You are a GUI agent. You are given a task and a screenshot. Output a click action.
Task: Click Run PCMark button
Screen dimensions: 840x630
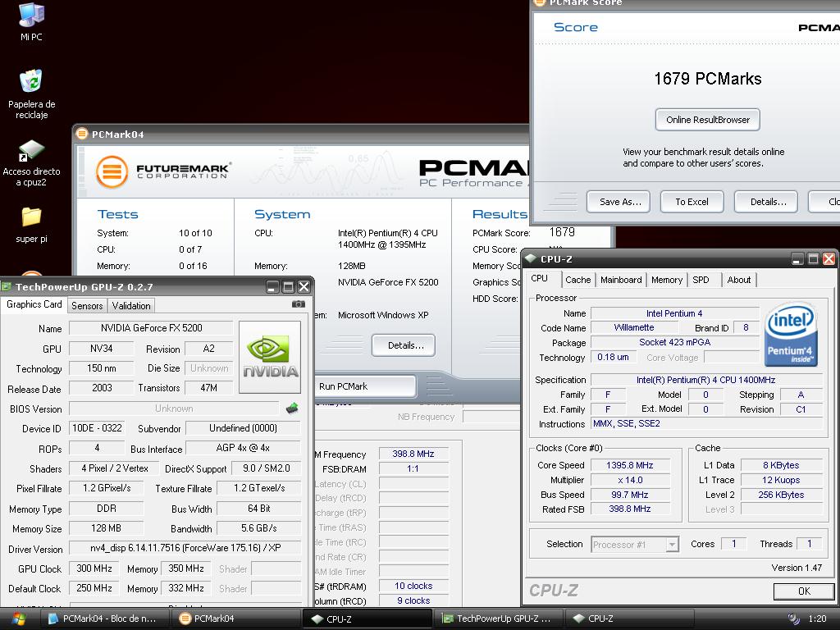click(365, 386)
